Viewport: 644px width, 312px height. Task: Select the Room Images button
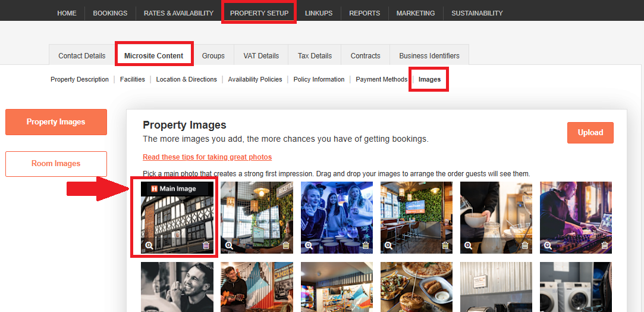(56, 164)
